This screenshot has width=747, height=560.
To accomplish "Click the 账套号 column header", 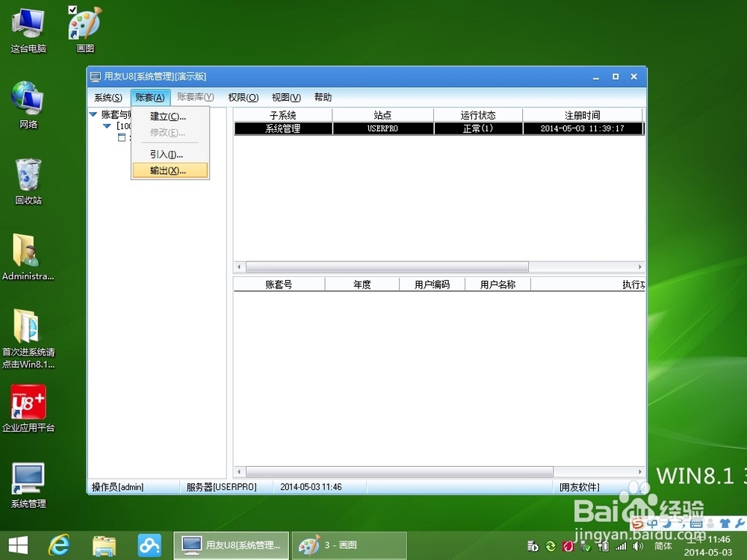I will tap(279, 284).
